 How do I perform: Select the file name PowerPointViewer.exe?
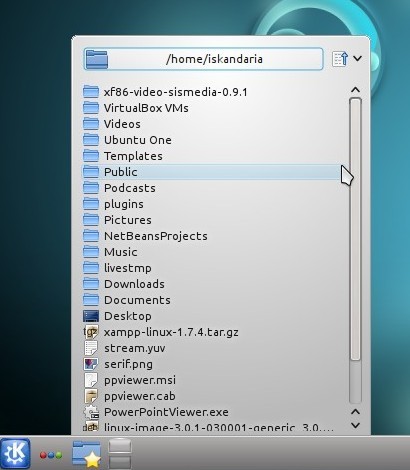[x=166, y=412]
